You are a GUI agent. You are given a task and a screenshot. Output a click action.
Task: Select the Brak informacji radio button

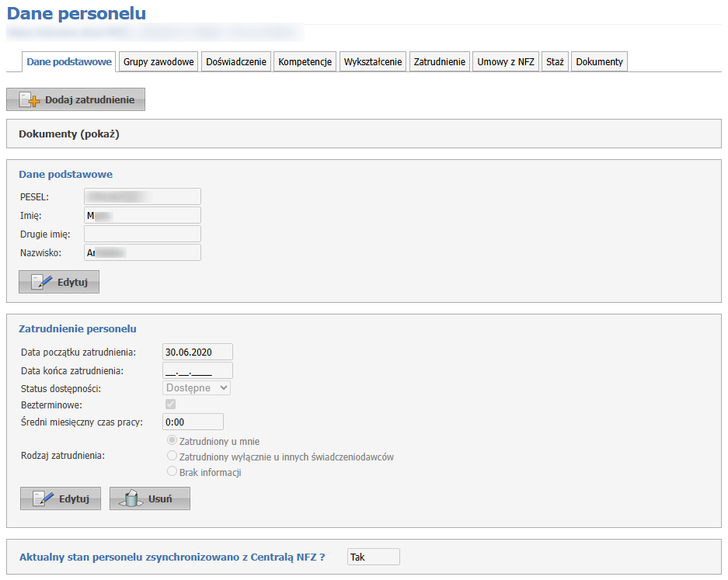(172, 471)
